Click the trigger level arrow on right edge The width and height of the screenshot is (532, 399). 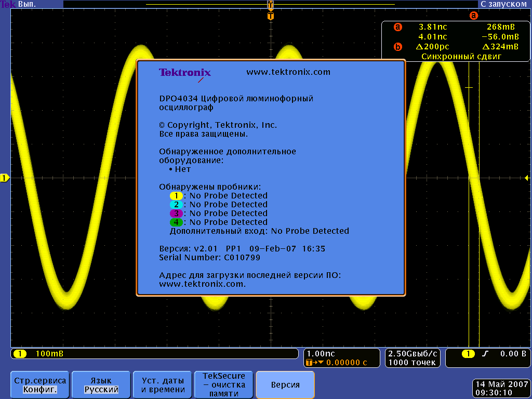(527, 178)
